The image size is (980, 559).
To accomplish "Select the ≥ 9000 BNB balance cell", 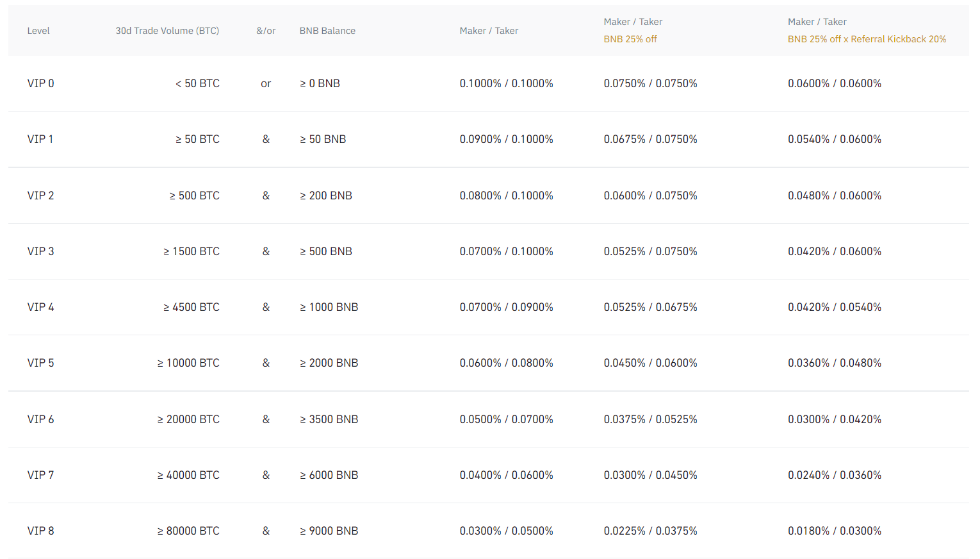I will coord(329,531).
